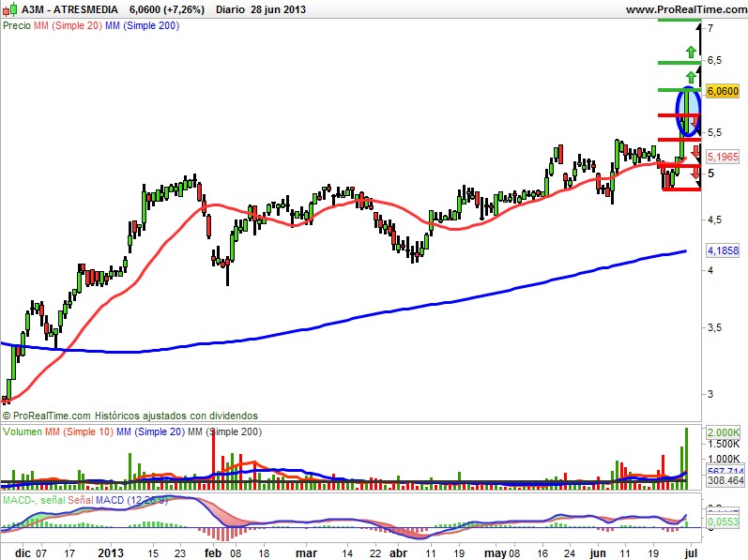Click the 28 jun 2013 date
This screenshot has height=560, width=748.
coord(278,9)
